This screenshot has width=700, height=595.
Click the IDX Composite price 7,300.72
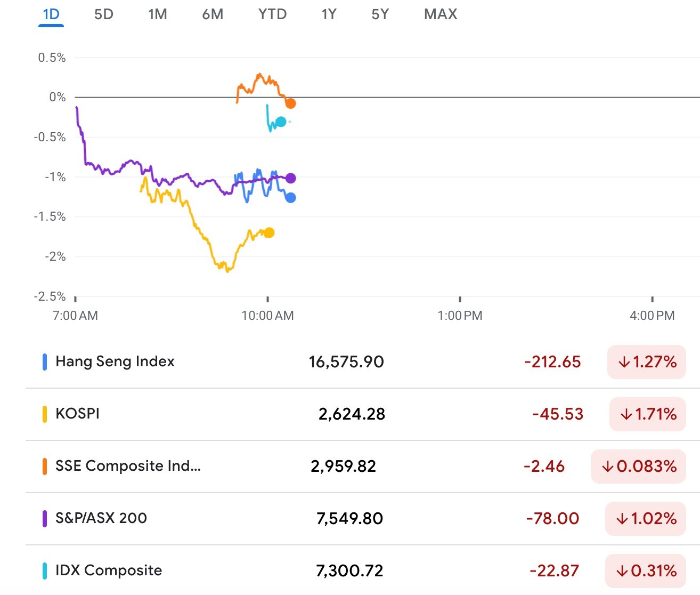point(350,571)
